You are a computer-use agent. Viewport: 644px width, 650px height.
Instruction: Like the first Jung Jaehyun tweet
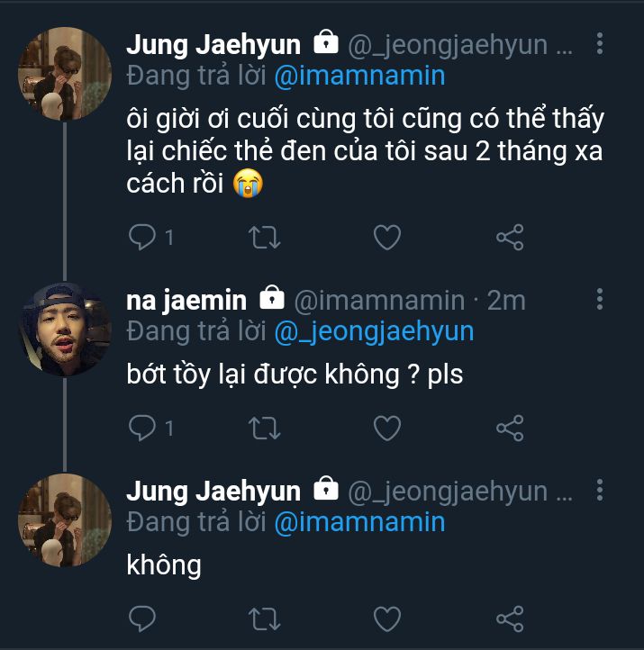click(387, 237)
